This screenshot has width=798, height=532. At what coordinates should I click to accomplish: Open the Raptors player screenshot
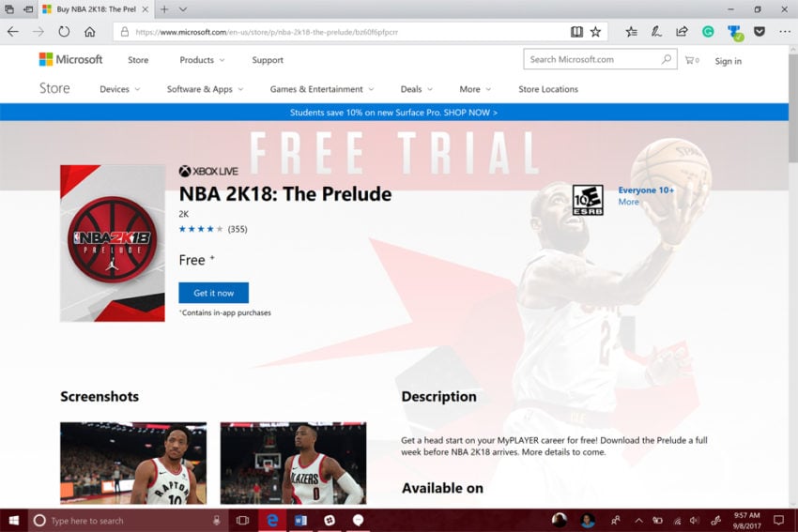coord(133,463)
